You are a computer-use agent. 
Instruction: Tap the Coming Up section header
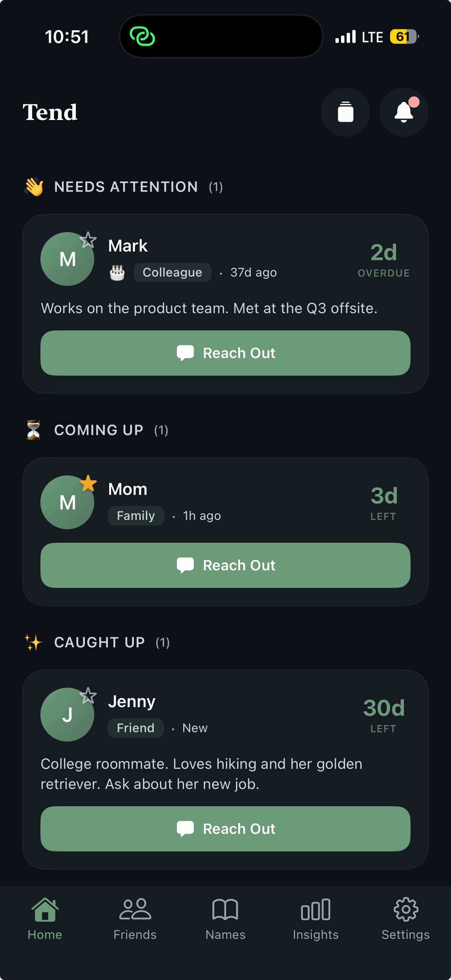(98, 430)
